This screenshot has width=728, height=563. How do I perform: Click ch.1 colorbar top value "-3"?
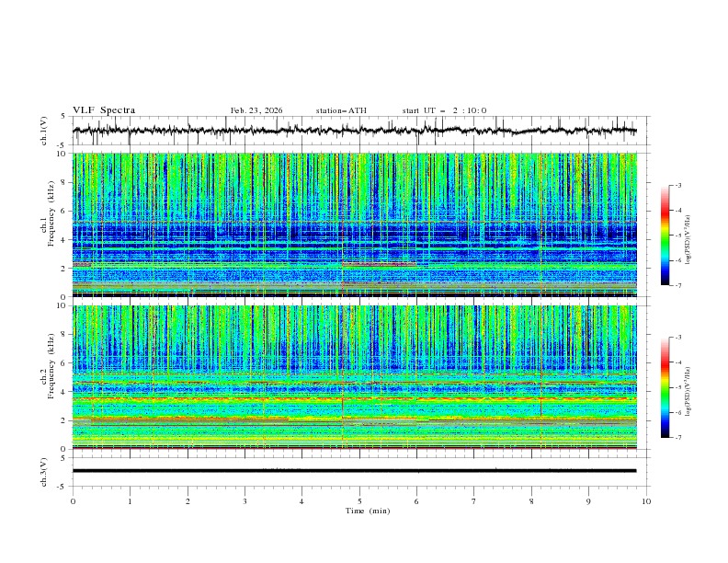(678, 185)
